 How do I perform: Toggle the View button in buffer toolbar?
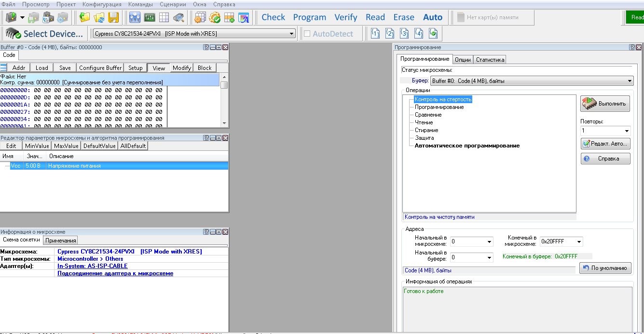click(x=159, y=68)
